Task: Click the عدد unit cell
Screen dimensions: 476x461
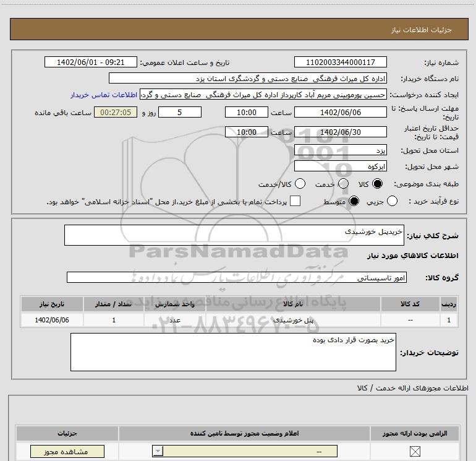Action: point(175,320)
